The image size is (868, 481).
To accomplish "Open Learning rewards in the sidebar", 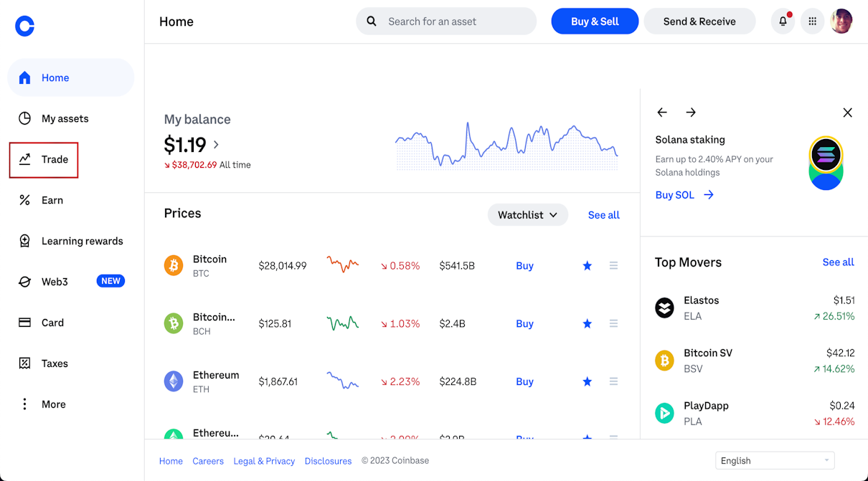I will tap(71, 241).
